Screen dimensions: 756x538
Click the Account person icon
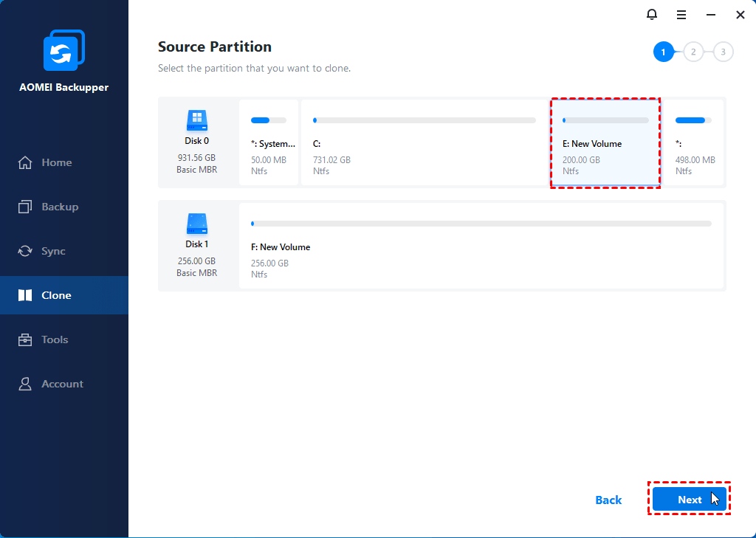tap(26, 384)
